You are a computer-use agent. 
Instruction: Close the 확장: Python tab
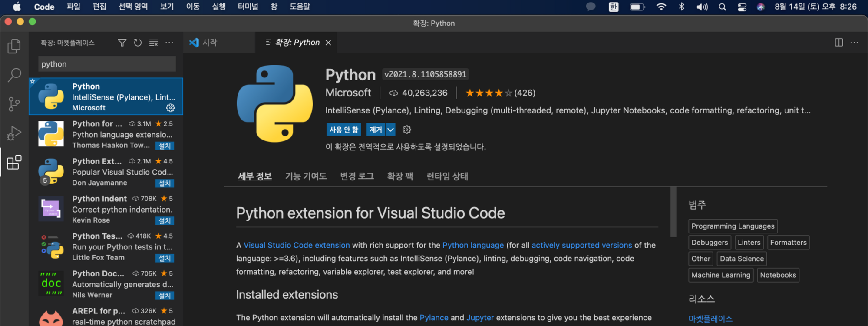click(328, 43)
